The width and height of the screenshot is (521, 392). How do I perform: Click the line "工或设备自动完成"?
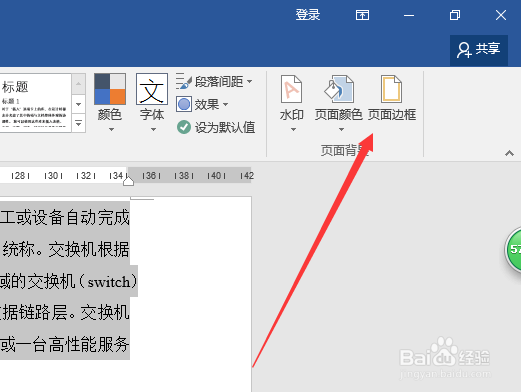(x=65, y=217)
